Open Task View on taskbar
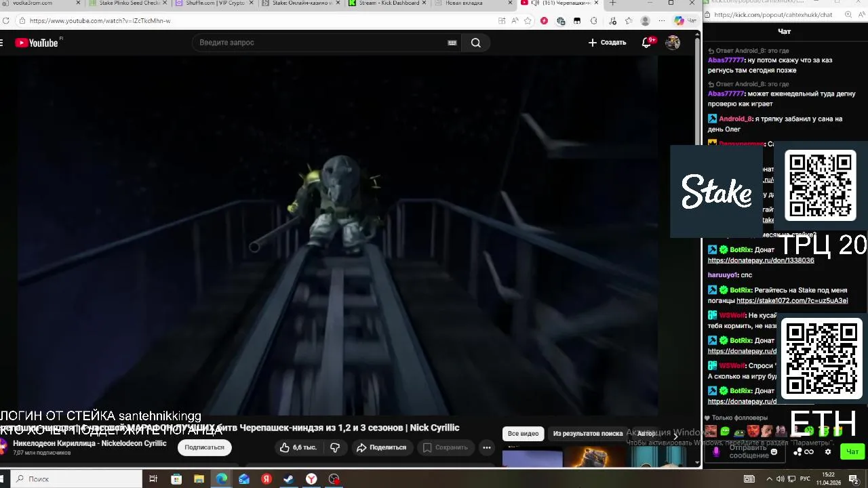868x488 pixels. click(x=153, y=479)
